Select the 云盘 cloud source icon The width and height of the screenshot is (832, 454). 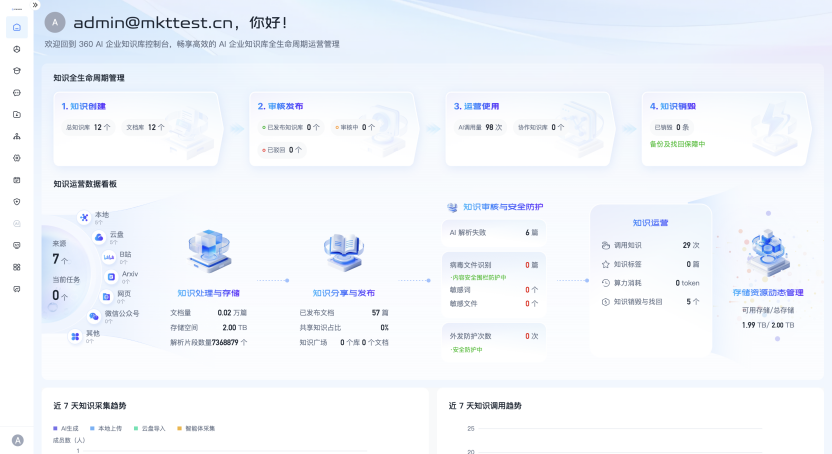(99, 237)
